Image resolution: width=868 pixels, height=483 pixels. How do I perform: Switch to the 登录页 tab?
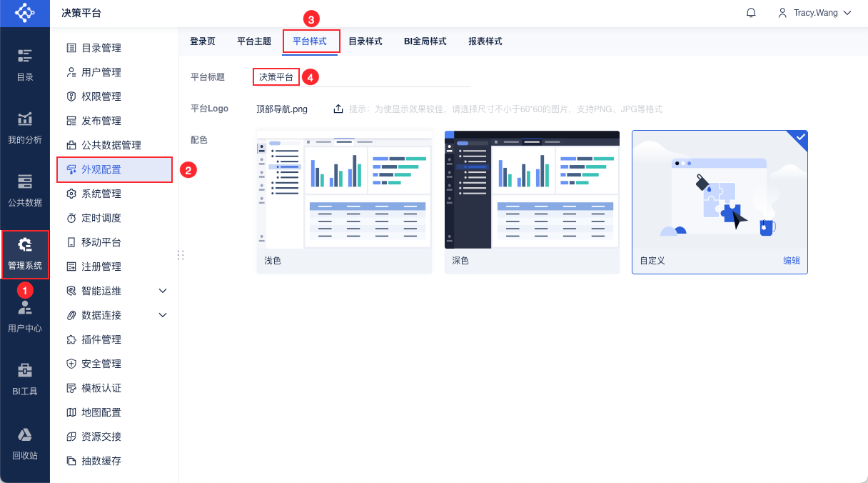point(203,41)
